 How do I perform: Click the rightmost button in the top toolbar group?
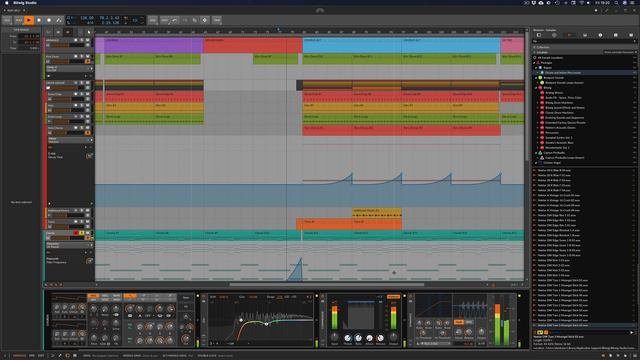point(217,20)
